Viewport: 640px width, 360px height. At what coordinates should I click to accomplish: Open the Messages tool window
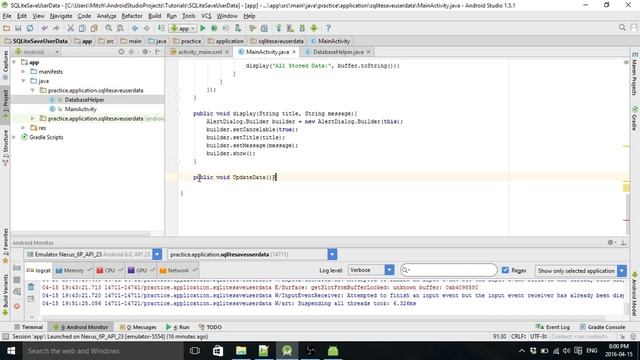138,327
